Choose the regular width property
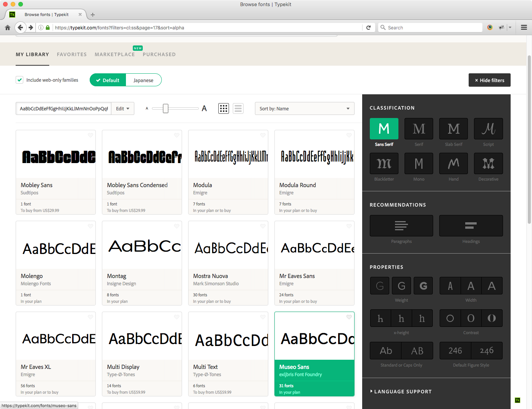The width and height of the screenshot is (532, 409). [x=471, y=286]
